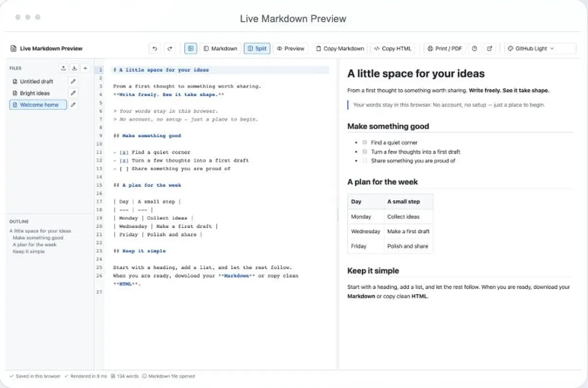Check 'Share something you are proud of' checkbox
This screenshot has height=388, width=588.
[365, 160]
